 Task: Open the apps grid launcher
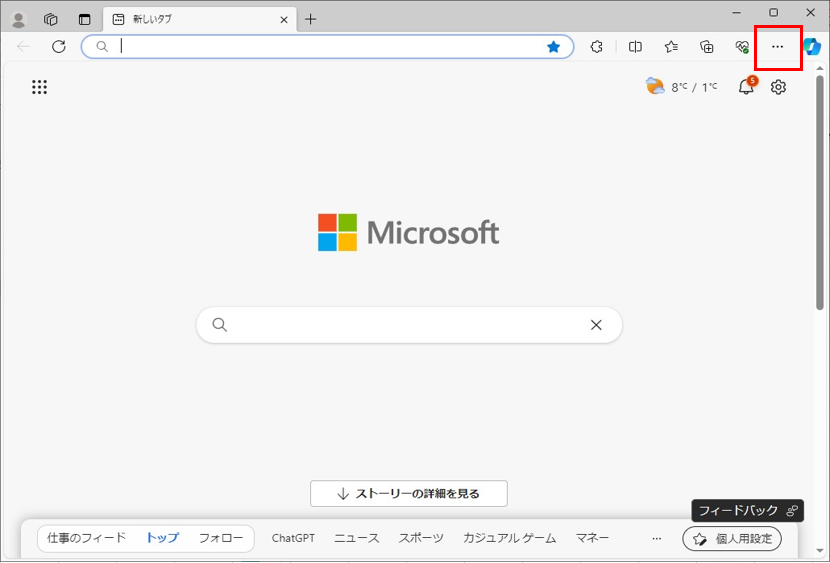[x=39, y=87]
